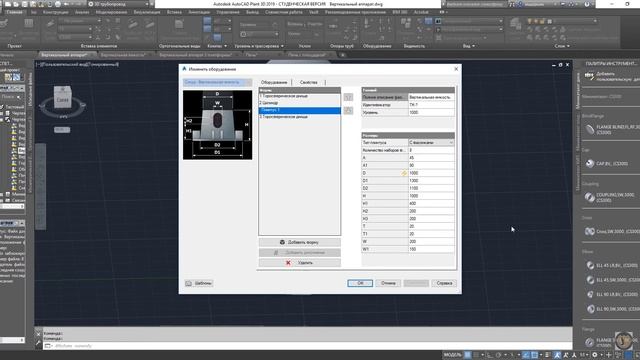Switch to 'Оборудование' tab in dialog
Image resolution: width=640 pixels, height=360 pixels.
pos(274,82)
